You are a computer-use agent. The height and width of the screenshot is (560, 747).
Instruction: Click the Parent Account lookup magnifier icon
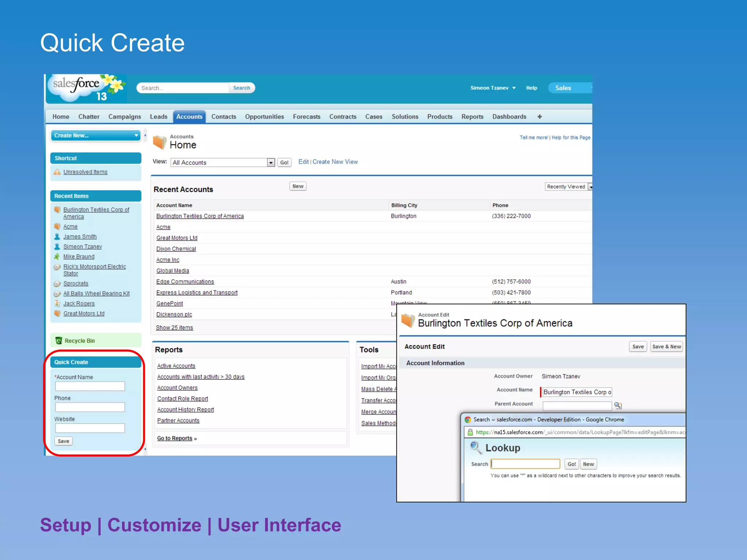(x=618, y=405)
